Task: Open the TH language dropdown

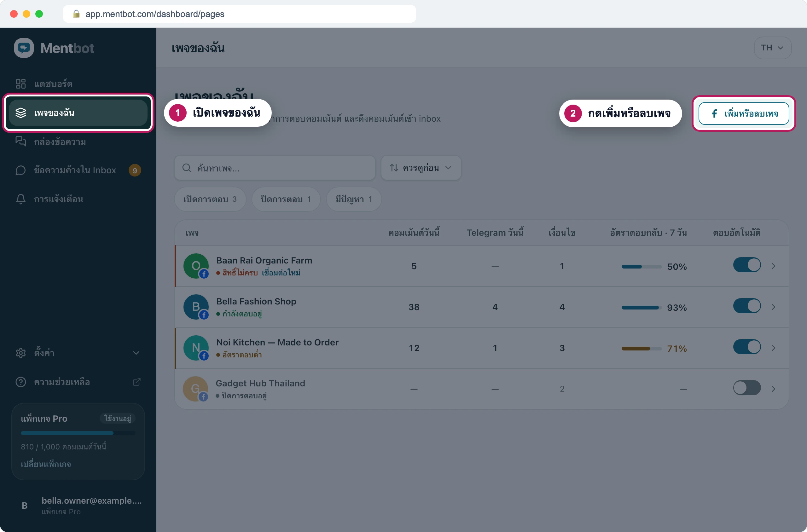Action: (x=772, y=48)
